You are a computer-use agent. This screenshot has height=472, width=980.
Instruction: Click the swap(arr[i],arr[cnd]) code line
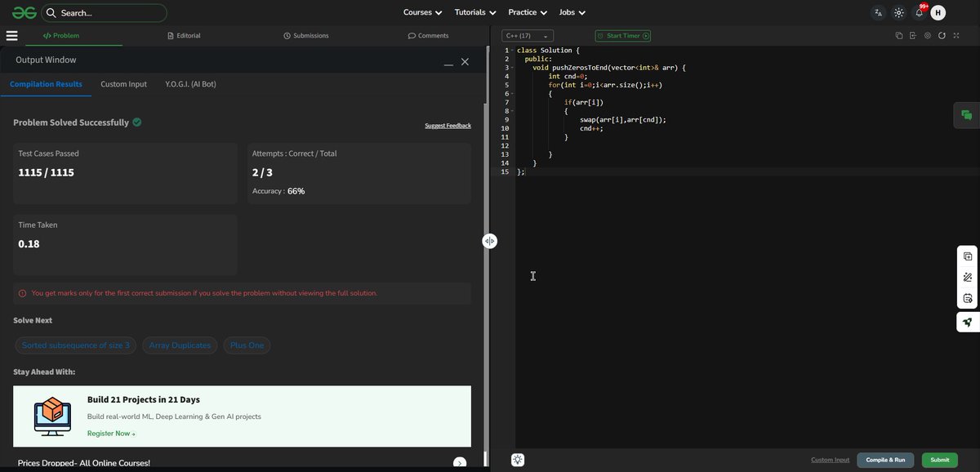pos(623,120)
